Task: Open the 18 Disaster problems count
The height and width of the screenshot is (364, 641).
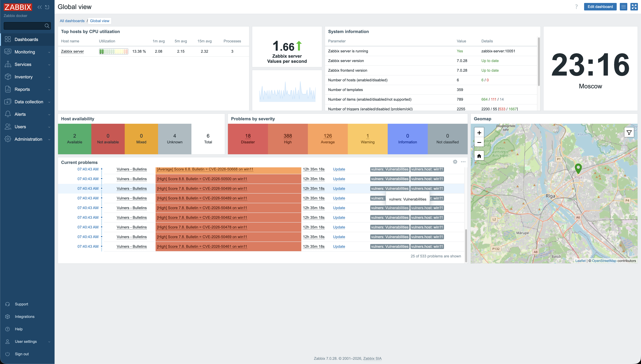Action: [x=248, y=136]
